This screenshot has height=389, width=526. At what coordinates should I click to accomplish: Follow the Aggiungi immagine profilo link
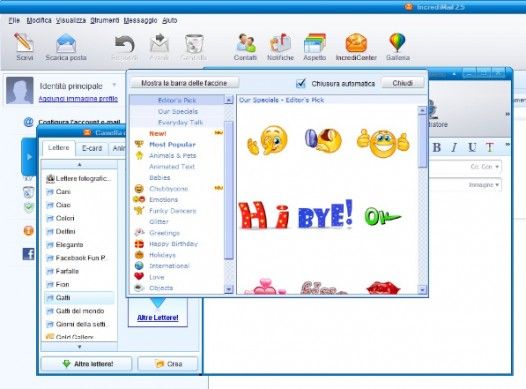(x=78, y=99)
